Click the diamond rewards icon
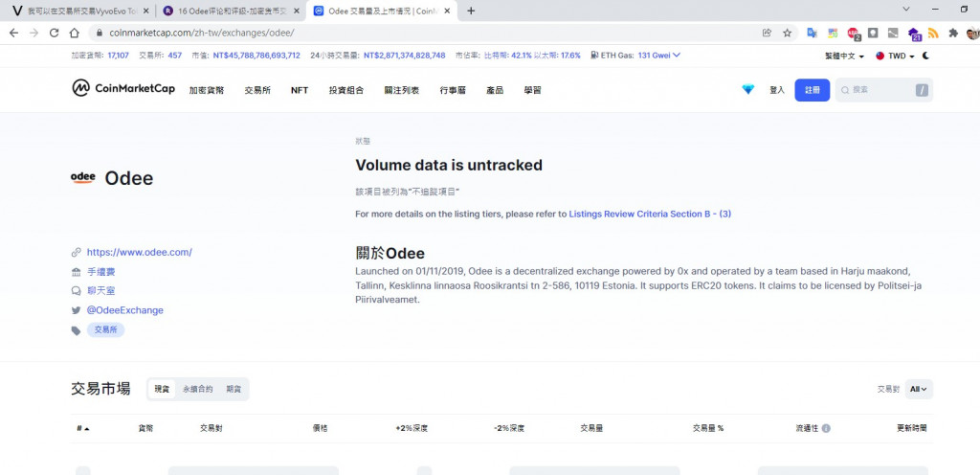The width and height of the screenshot is (980, 475). pos(748,90)
